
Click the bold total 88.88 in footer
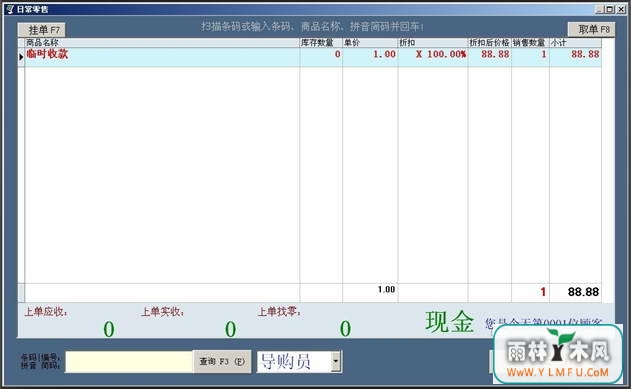coord(583,292)
